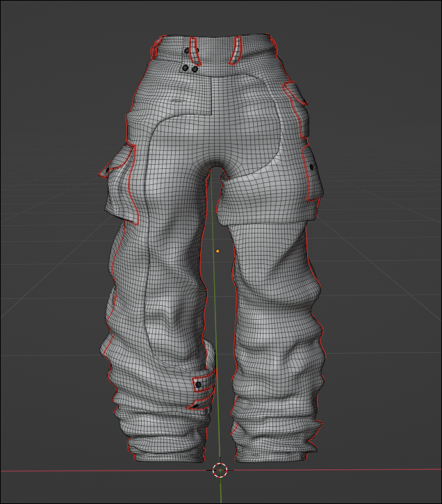The image size is (442, 504).
Task: Click the orange object origin dot
Action: click(x=218, y=252)
